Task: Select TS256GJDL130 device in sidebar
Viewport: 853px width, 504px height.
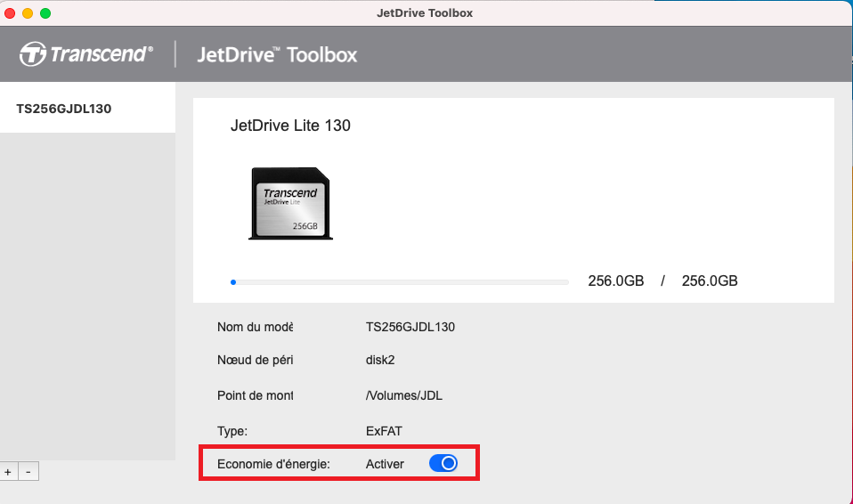Action: [87, 108]
